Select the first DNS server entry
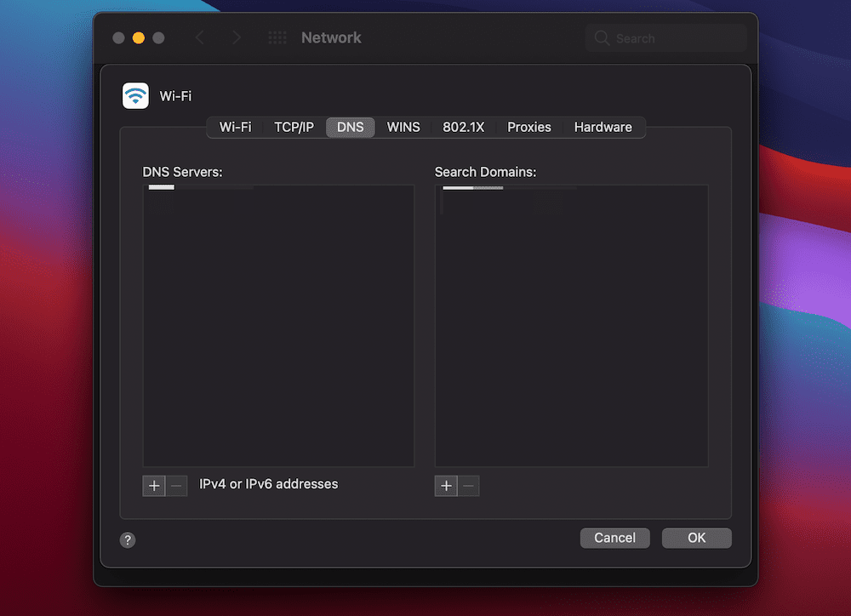The width and height of the screenshot is (851, 616). pos(161,187)
